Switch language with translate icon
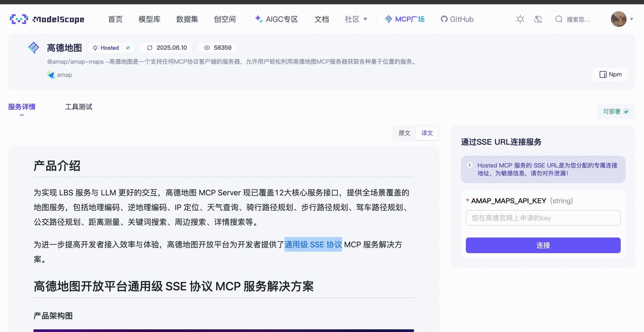 point(538,19)
